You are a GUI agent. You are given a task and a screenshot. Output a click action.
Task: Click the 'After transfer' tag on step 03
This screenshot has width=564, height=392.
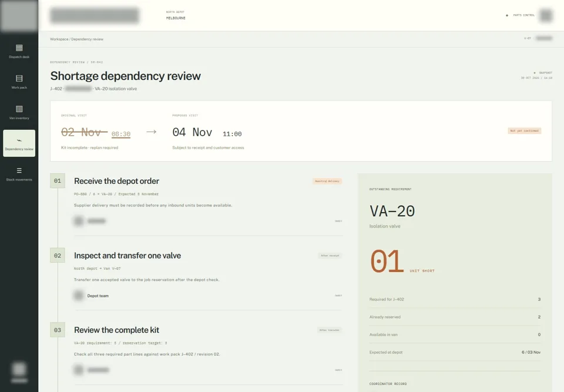[330, 330]
